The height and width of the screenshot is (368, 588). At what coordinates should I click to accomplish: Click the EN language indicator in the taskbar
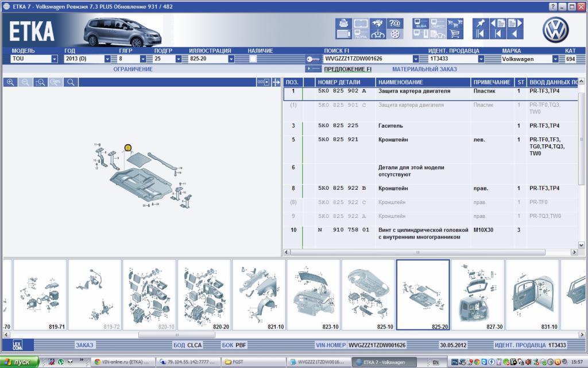click(x=435, y=362)
